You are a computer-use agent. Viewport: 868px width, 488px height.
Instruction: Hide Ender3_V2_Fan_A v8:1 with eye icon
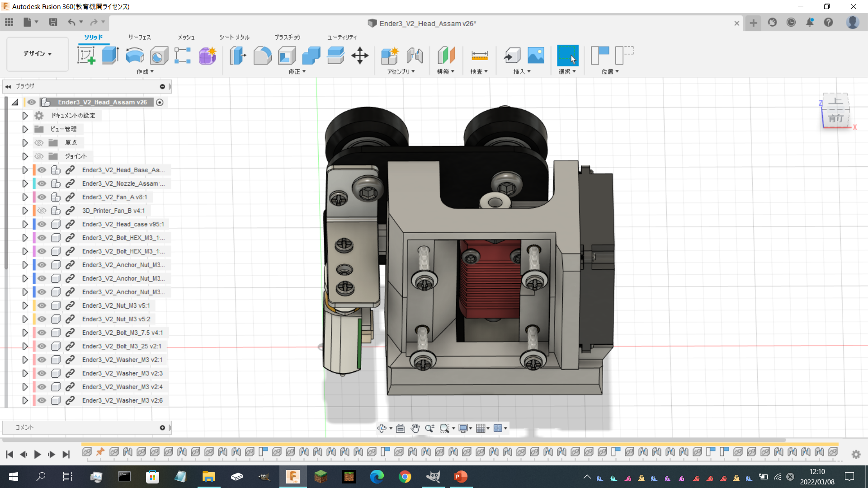42,197
